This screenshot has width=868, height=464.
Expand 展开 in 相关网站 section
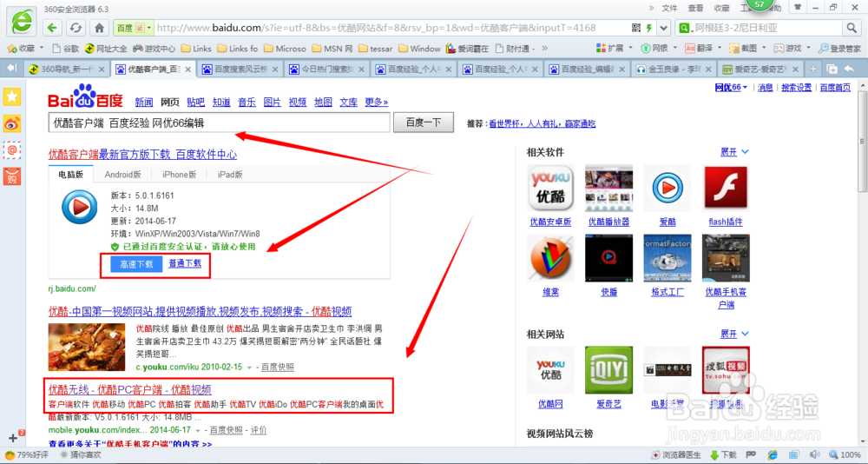tap(734, 335)
